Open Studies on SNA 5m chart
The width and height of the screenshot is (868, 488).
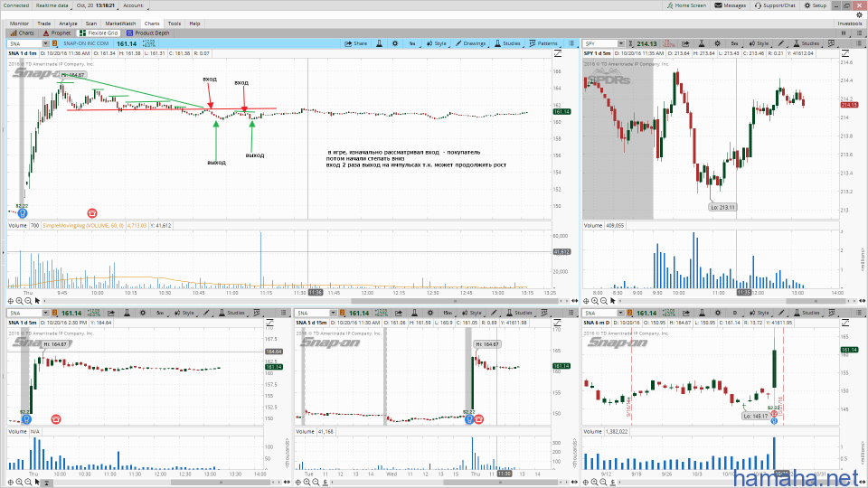[232, 313]
